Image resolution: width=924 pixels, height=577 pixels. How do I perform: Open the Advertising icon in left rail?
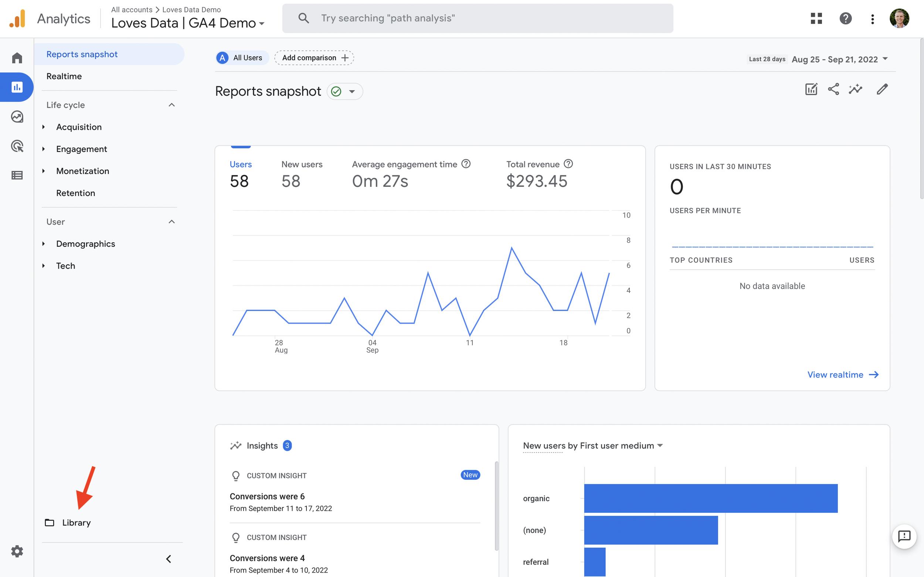17,146
